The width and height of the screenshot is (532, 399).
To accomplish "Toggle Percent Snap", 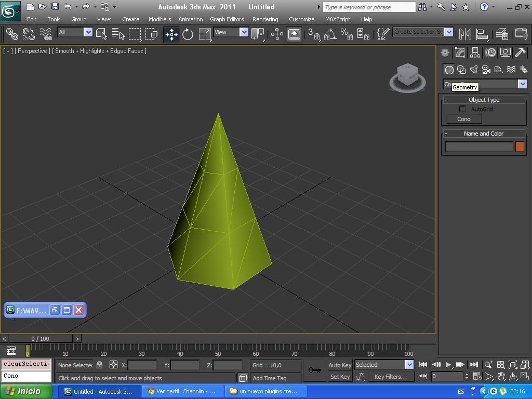I will 347,34.
